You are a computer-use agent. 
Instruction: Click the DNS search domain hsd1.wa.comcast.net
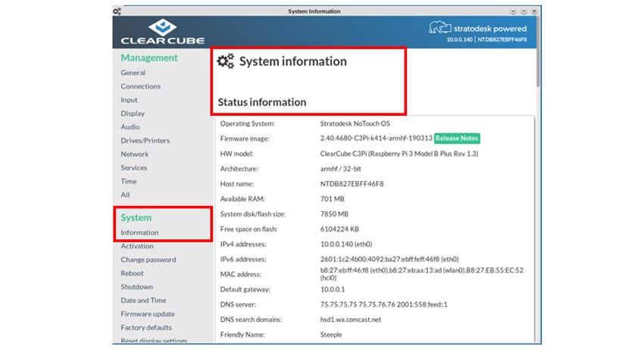350,319
